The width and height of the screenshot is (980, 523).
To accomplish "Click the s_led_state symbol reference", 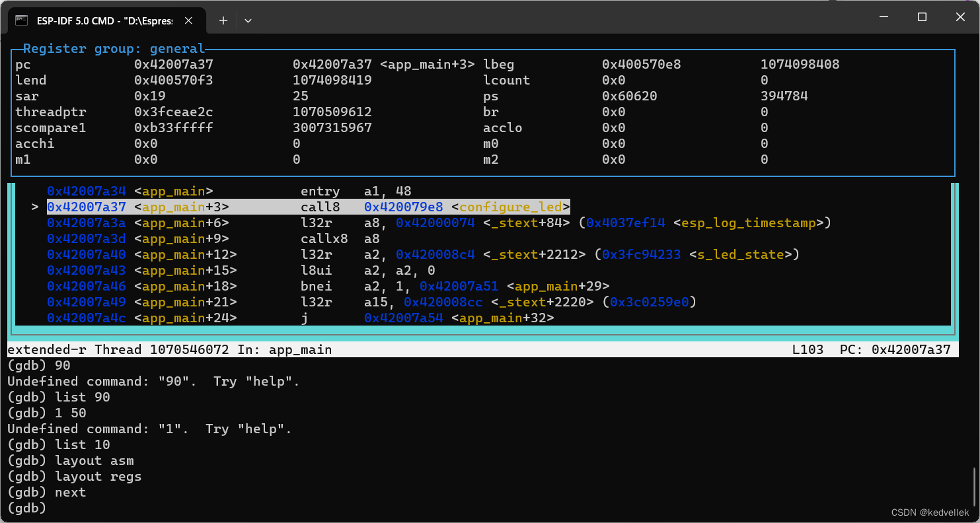I will (739, 254).
